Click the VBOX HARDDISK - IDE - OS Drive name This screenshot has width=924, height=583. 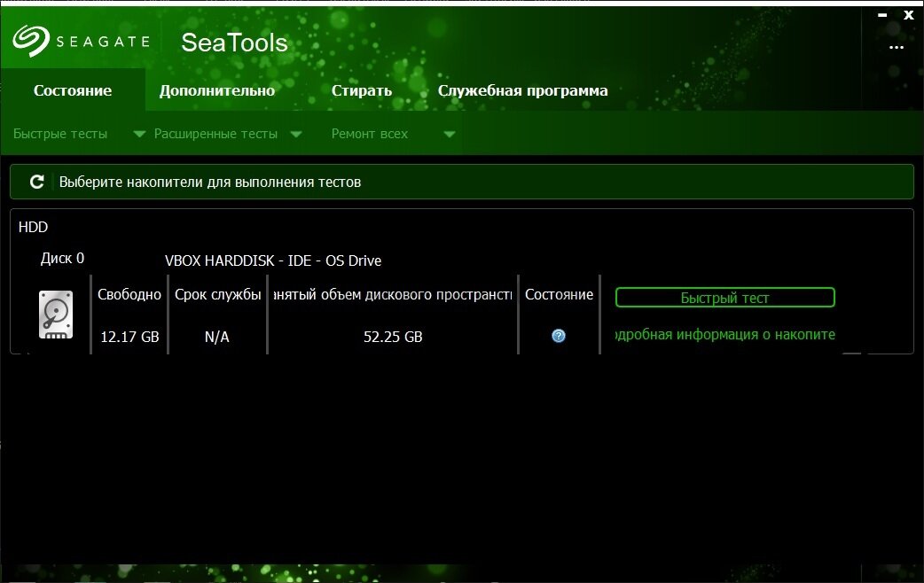pos(273,260)
